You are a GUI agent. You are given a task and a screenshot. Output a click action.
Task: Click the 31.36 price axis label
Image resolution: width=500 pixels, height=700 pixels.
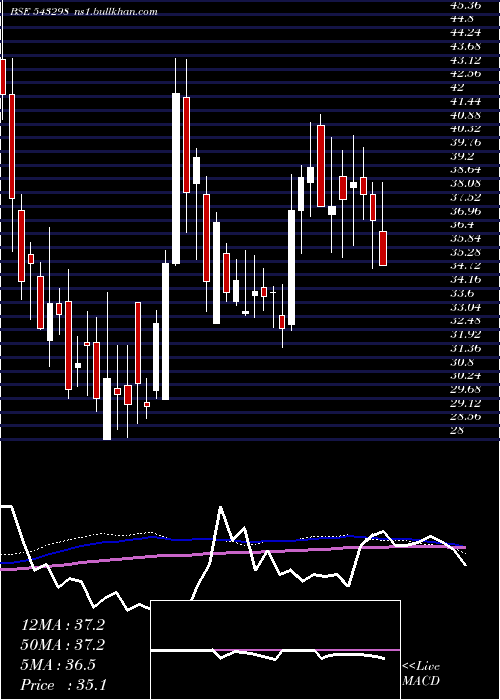[465, 348]
